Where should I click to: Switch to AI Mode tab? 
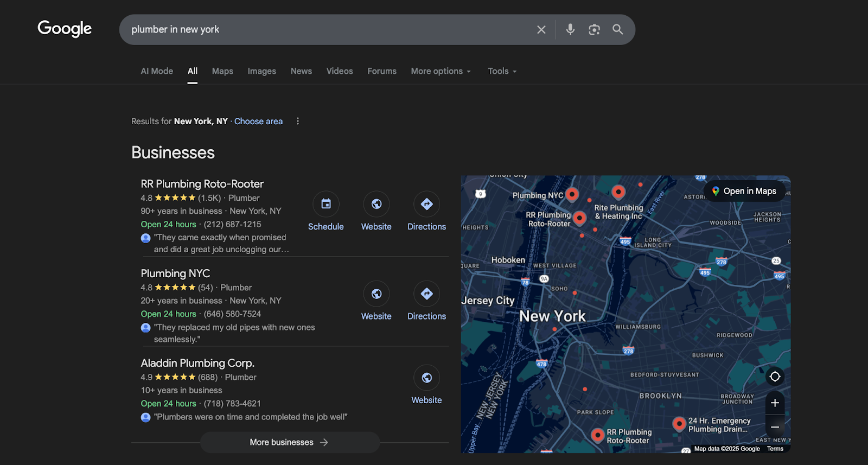coord(157,71)
